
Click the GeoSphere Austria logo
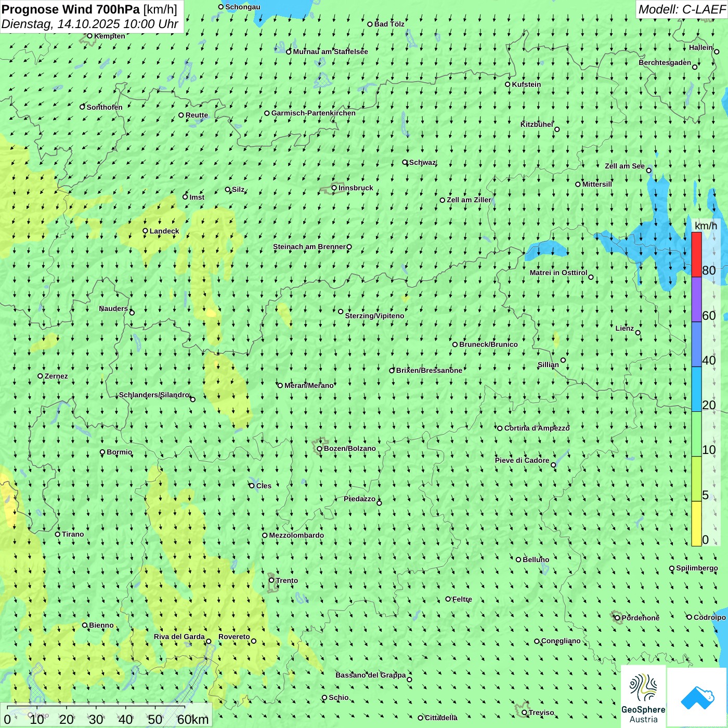[643, 696]
